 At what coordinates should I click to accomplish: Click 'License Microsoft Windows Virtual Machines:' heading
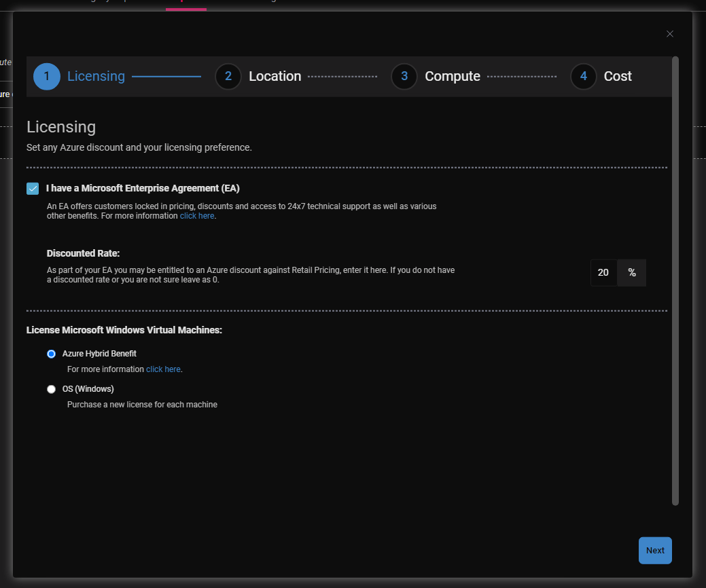[124, 330]
